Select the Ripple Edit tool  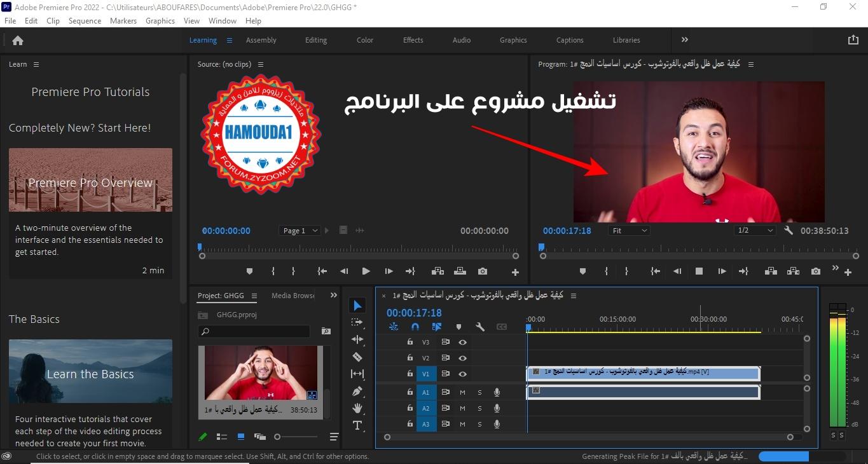click(357, 339)
